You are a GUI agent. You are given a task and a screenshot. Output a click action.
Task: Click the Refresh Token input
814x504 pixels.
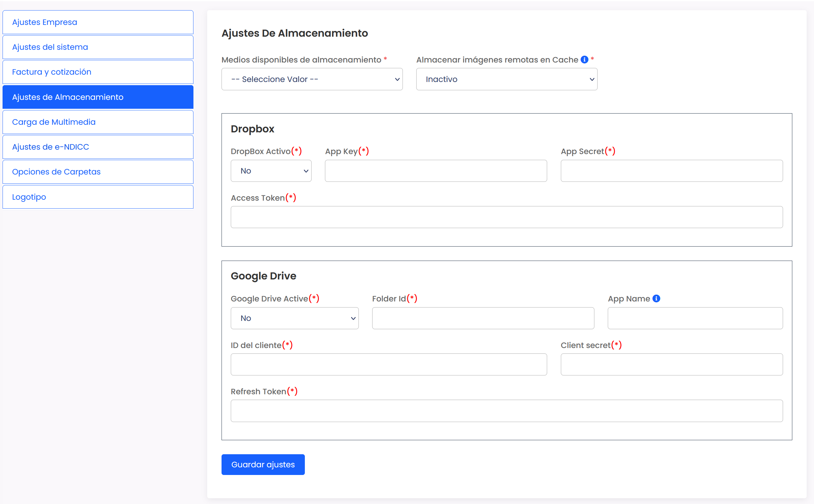[x=506, y=411]
